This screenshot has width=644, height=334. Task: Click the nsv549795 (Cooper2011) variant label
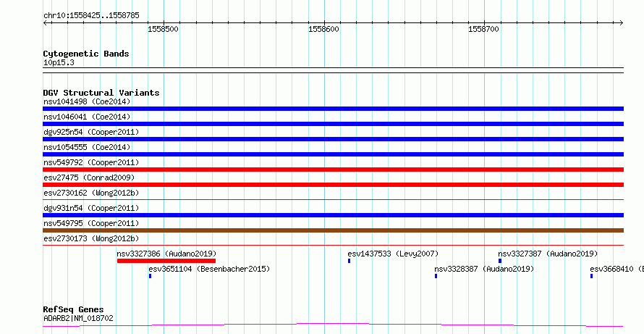[x=91, y=223]
